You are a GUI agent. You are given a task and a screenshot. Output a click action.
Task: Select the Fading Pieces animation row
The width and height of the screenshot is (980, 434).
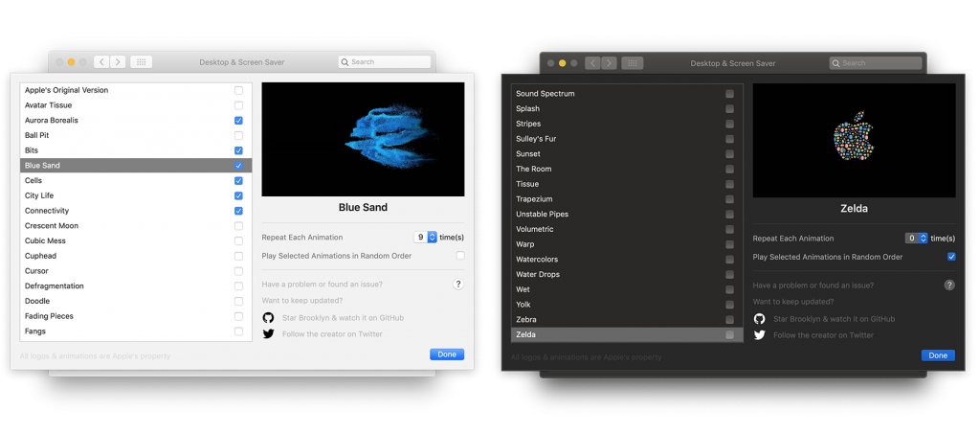[136, 316]
